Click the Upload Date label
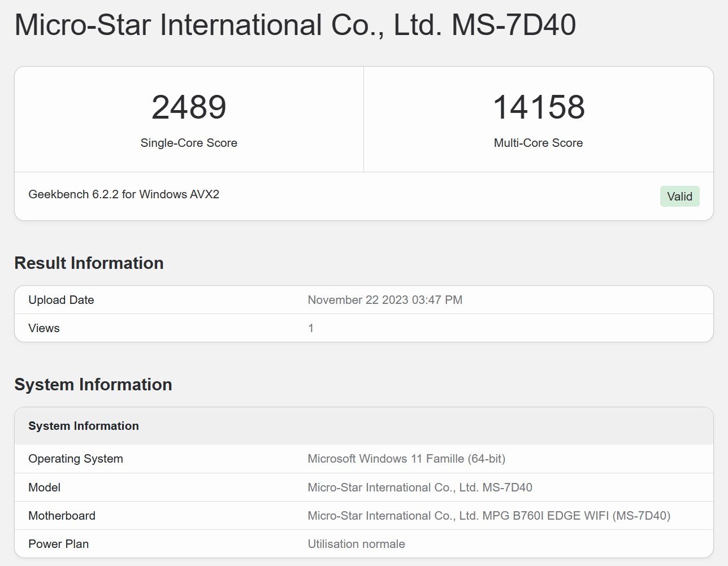The image size is (728, 566). pos(61,300)
